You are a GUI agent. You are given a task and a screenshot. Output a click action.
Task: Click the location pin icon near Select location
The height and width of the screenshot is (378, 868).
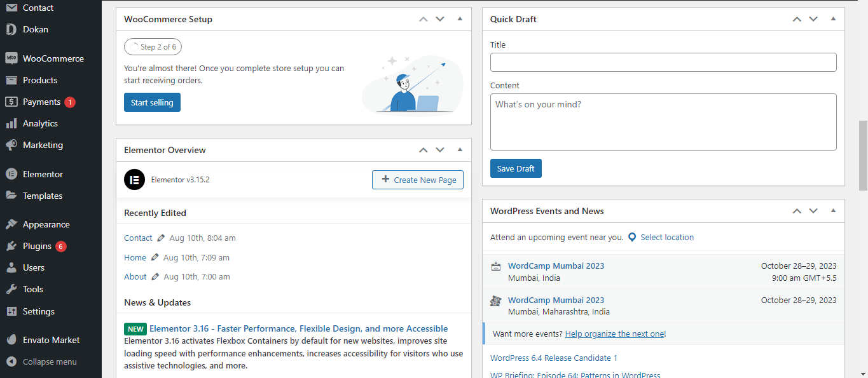pyautogui.click(x=632, y=237)
